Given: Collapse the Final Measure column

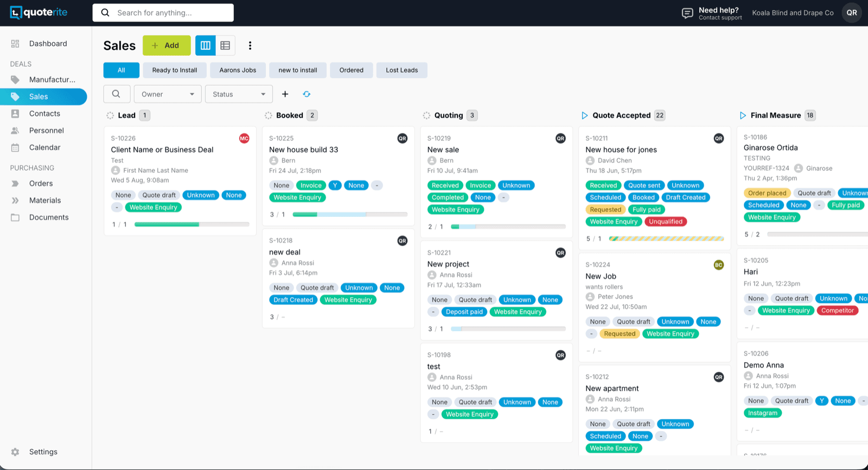Looking at the screenshot, I should (x=743, y=115).
